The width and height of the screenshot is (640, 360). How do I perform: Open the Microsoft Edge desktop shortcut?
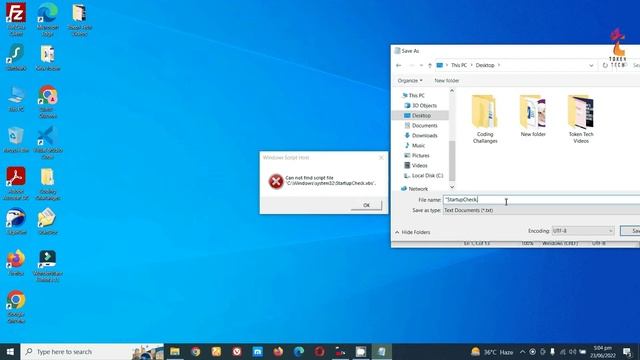click(x=48, y=18)
